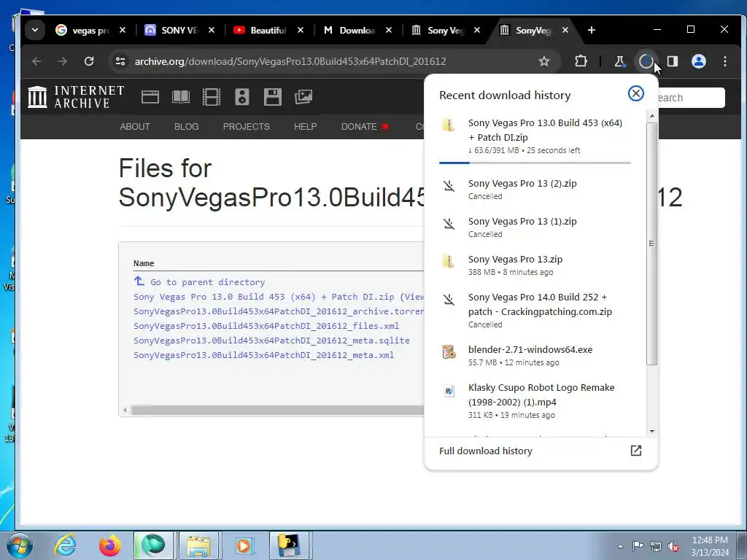Open the HELP menu item

(306, 127)
